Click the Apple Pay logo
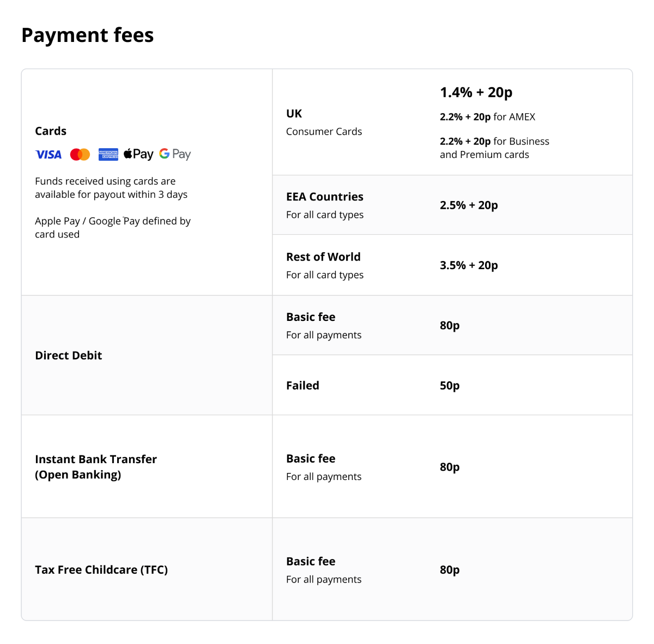The image size is (654, 644). (138, 154)
